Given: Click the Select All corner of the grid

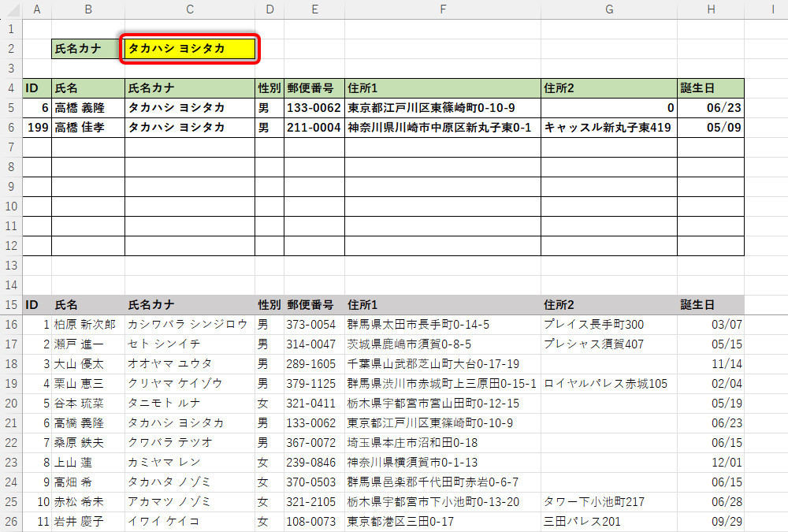Looking at the screenshot, I should pos(11,9).
